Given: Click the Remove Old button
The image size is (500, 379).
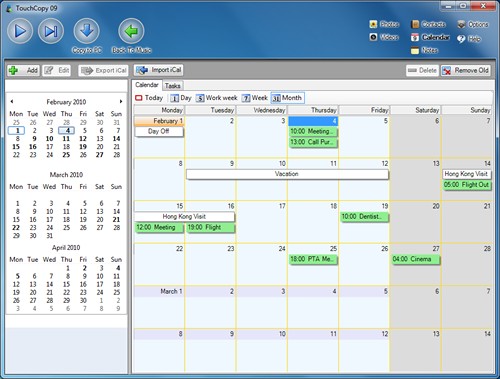Looking at the screenshot, I should coord(466,70).
